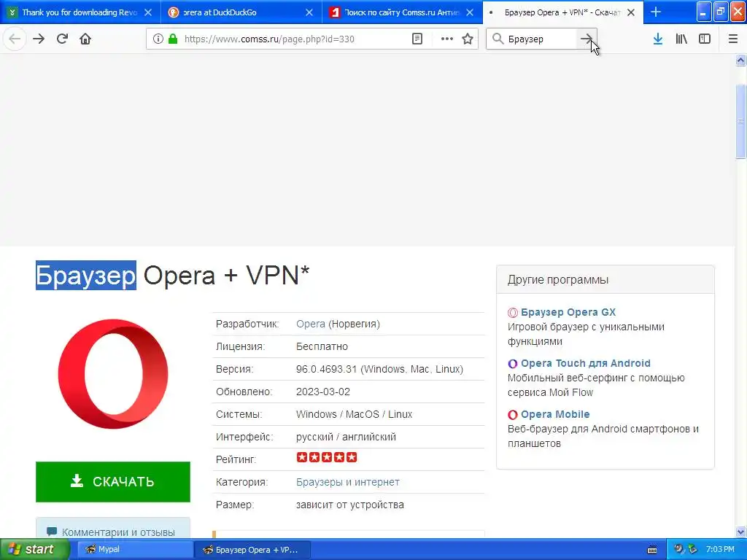Click the update date 2023-03-02

click(323, 392)
